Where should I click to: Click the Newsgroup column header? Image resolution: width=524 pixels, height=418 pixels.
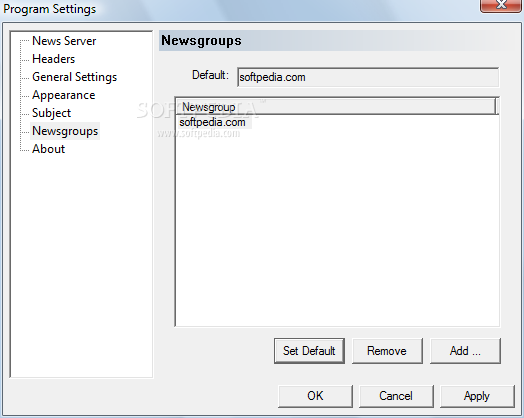(x=336, y=107)
